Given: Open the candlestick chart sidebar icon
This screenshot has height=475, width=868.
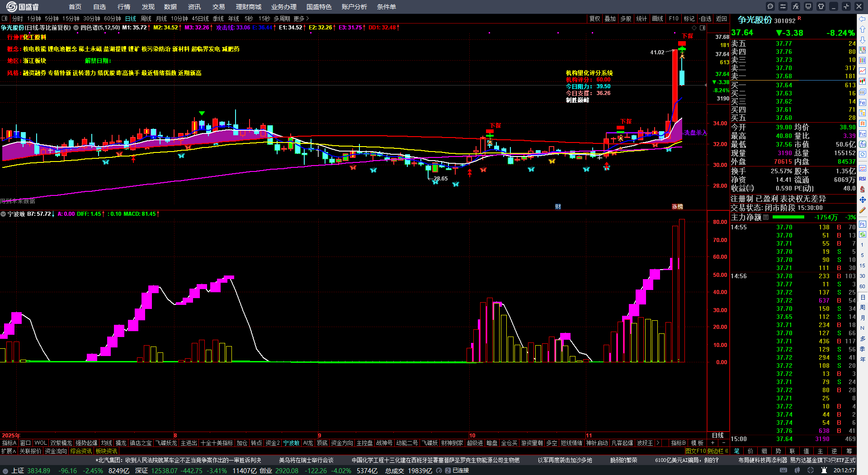Looking at the screenshot, I should point(863,81).
